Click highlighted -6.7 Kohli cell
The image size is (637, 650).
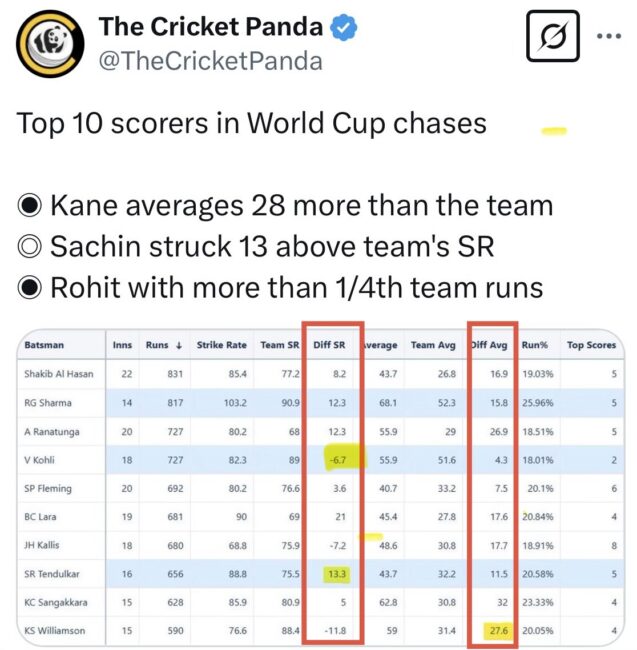pyautogui.click(x=338, y=460)
